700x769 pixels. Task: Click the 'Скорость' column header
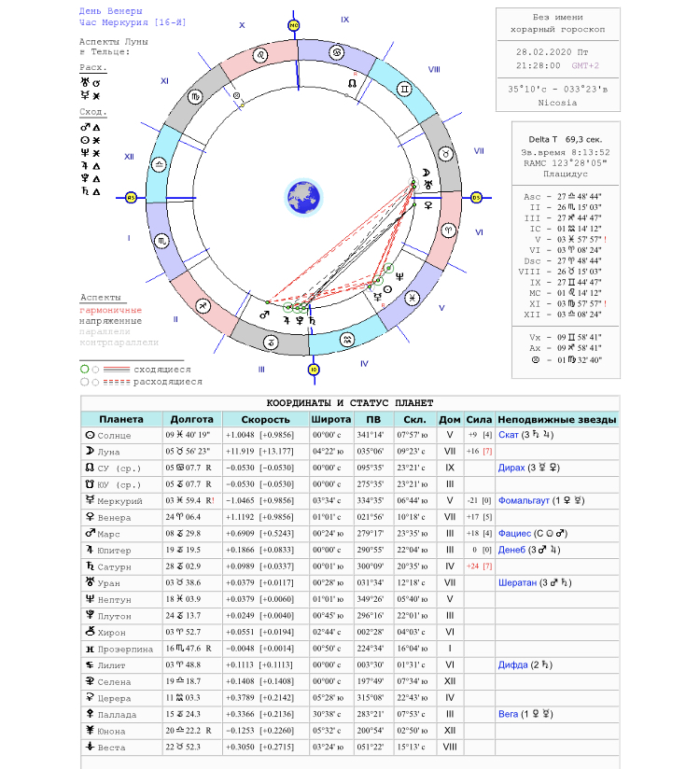tap(265, 419)
